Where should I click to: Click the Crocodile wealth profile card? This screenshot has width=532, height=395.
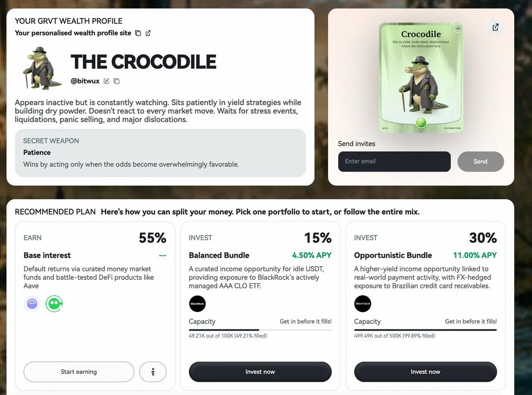(x=421, y=77)
